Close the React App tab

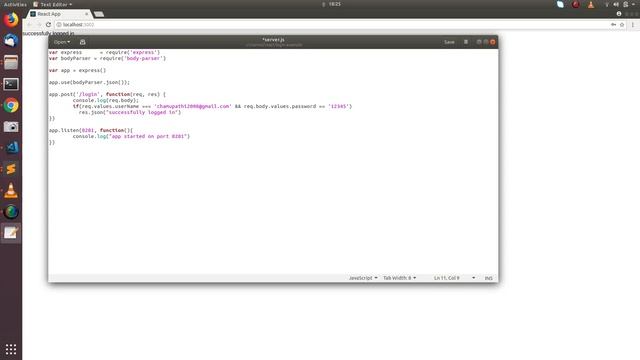[x=87, y=14]
